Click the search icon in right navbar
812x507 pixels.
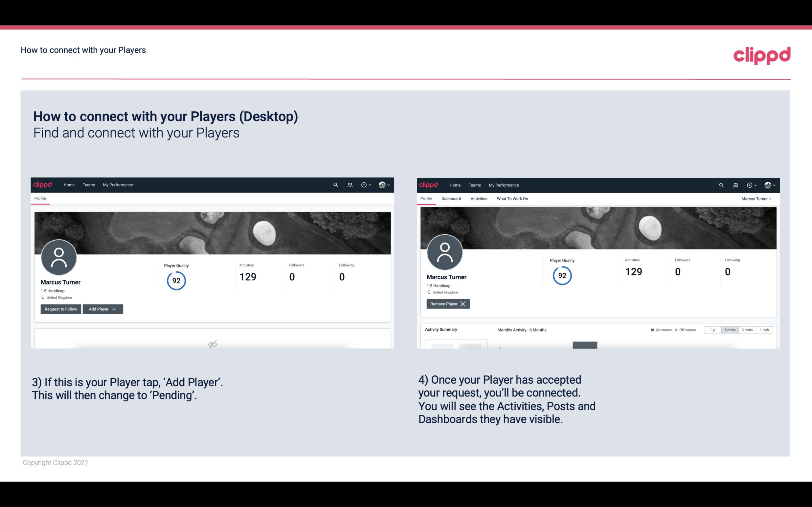721,184
